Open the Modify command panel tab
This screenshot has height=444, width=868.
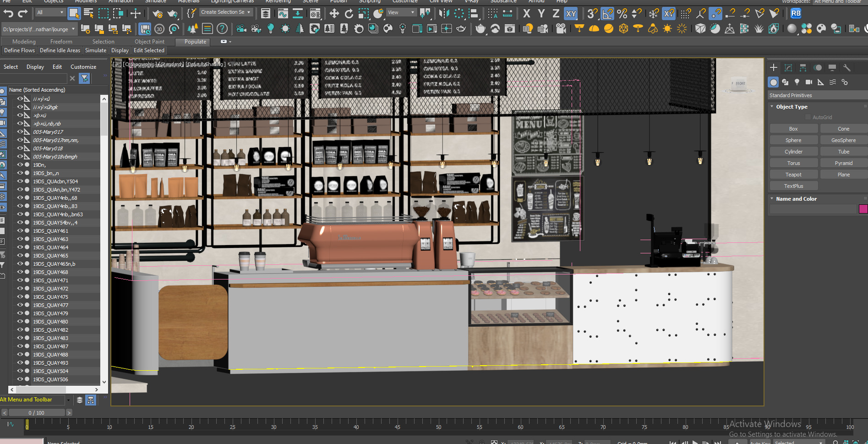point(788,68)
